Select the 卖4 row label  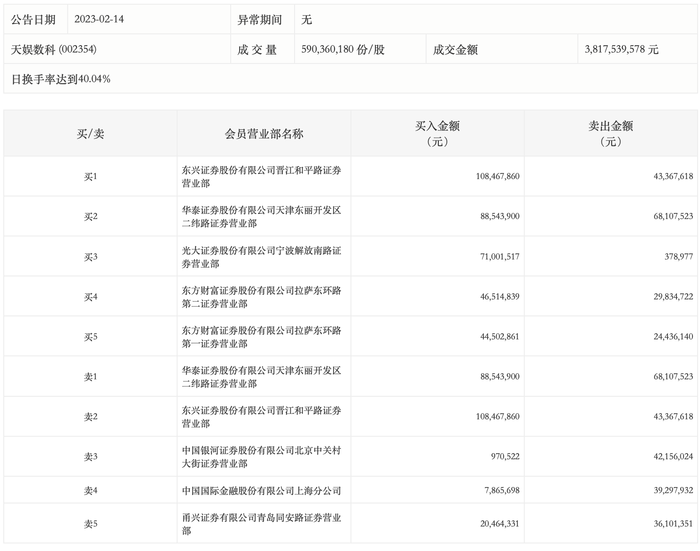tap(90, 491)
